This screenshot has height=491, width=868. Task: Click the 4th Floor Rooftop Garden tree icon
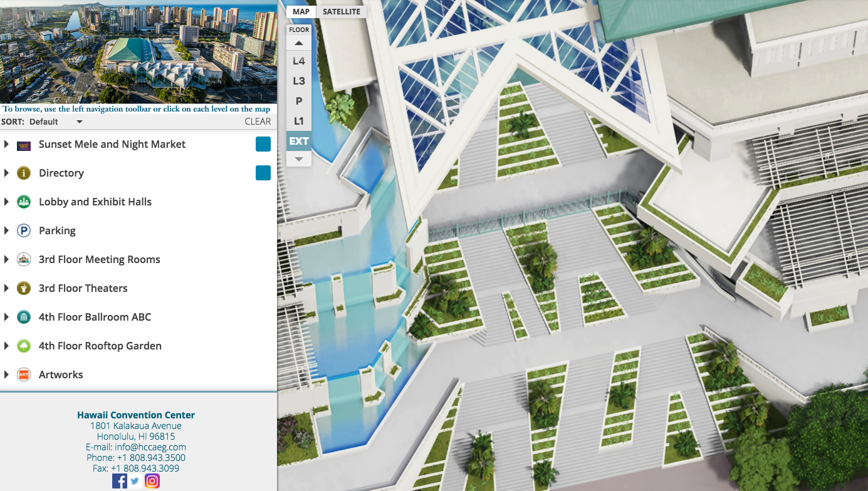click(24, 346)
